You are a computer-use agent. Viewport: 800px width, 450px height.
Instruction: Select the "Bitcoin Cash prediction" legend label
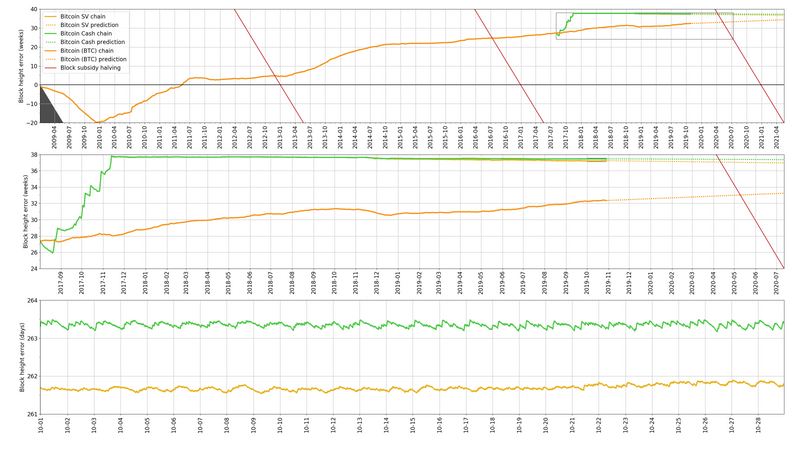click(92, 42)
